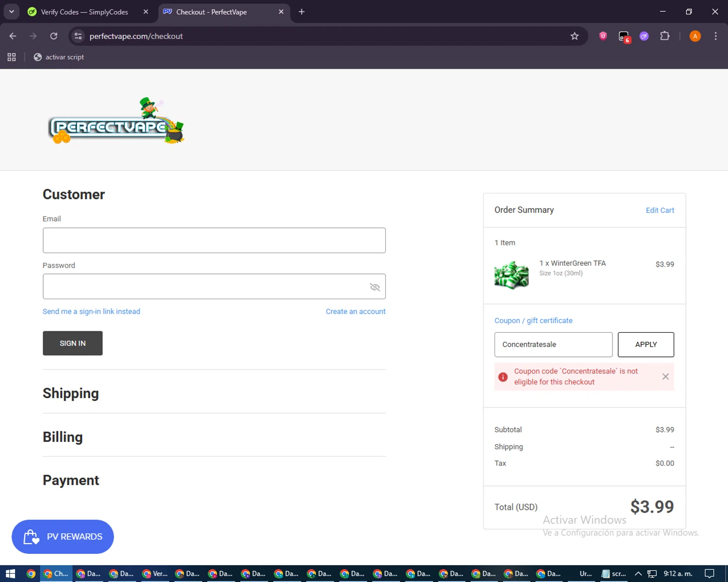Open the Create an account link
Viewport: 728px width, 582px height.
point(356,311)
